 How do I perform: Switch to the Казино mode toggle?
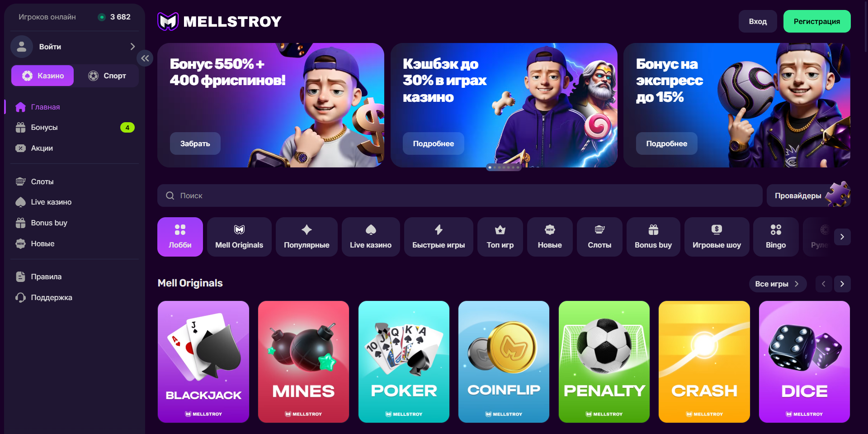tap(42, 76)
